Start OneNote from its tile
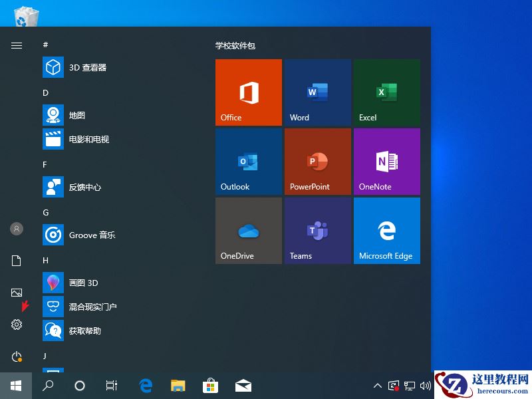Viewport: 532px width, 399px height. (386, 161)
